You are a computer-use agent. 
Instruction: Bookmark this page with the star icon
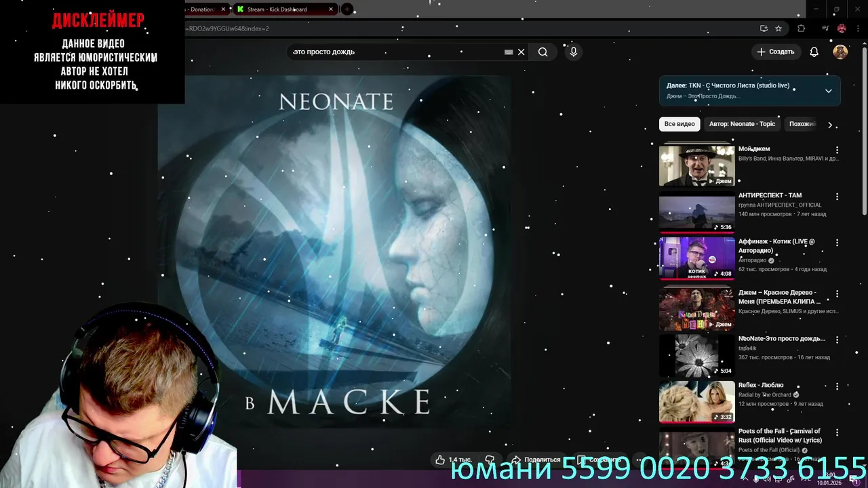778,28
